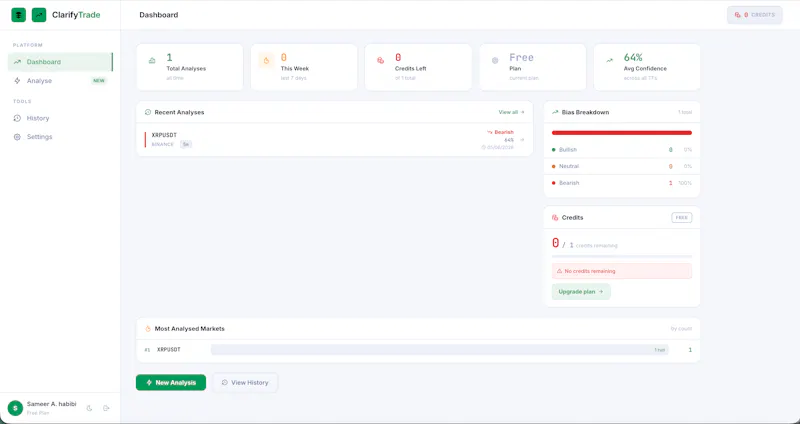Click the red bias breakdown bar
800x424 pixels.
(x=622, y=133)
